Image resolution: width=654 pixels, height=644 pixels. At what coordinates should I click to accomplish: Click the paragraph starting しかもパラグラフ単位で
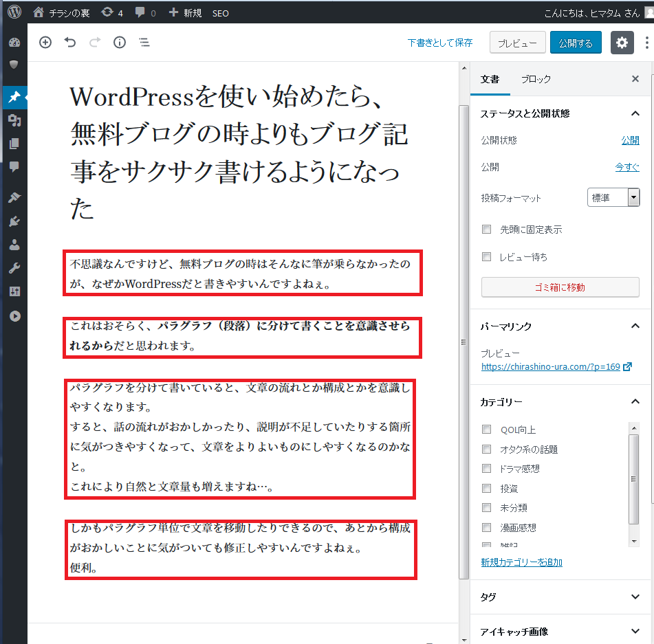coord(241,549)
